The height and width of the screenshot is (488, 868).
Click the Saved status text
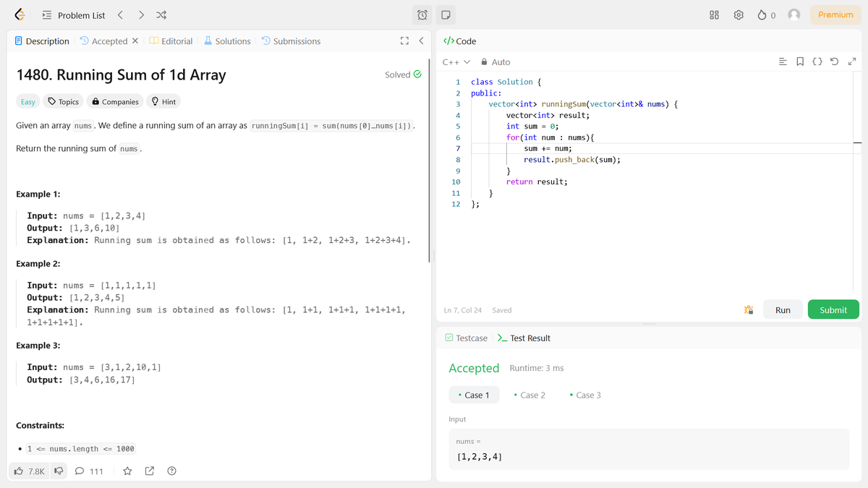coord(502,310)
